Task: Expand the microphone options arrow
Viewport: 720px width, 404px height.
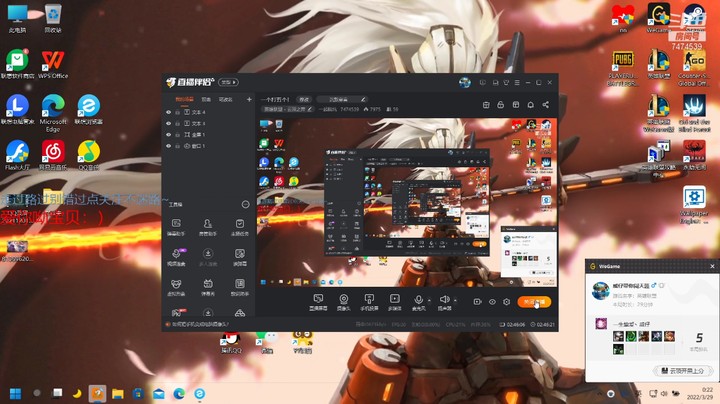Action: coord(429,300)
